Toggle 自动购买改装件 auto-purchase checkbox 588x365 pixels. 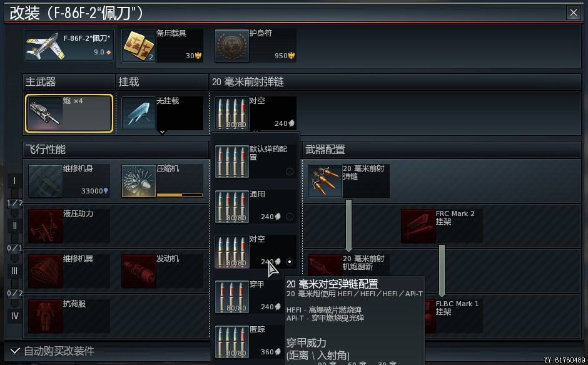15,351
